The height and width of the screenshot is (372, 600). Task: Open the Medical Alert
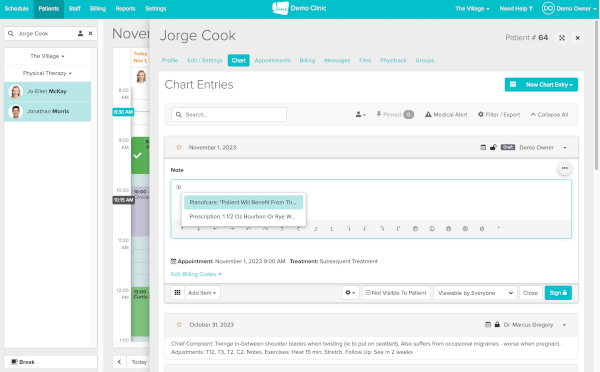(446, 114)
